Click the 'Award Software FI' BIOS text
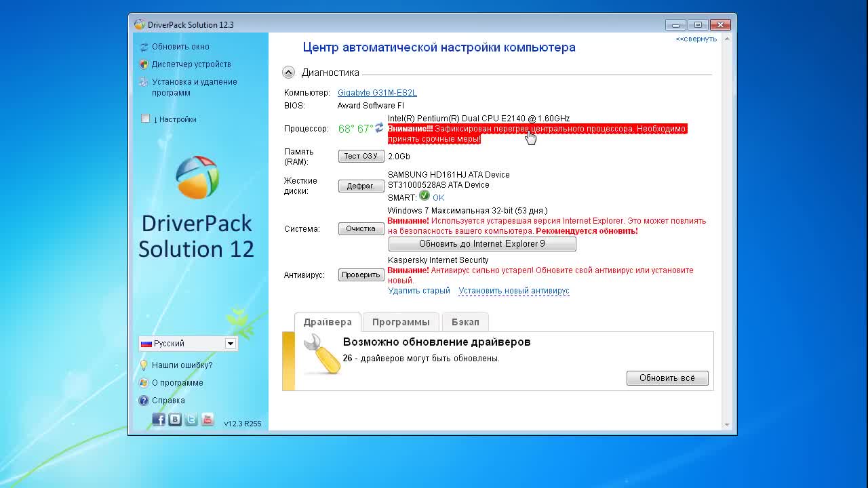868x488 pixels. tap(371, 106)
